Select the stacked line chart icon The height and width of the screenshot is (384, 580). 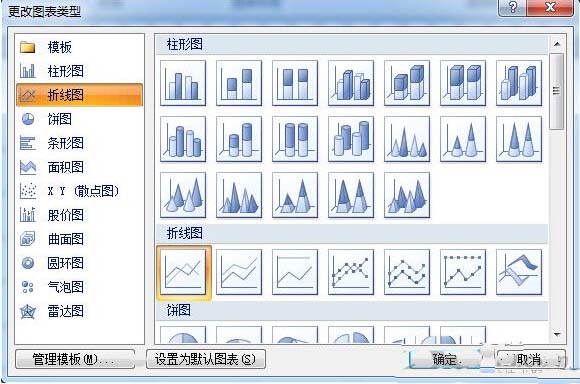click(x=239, y=272)
